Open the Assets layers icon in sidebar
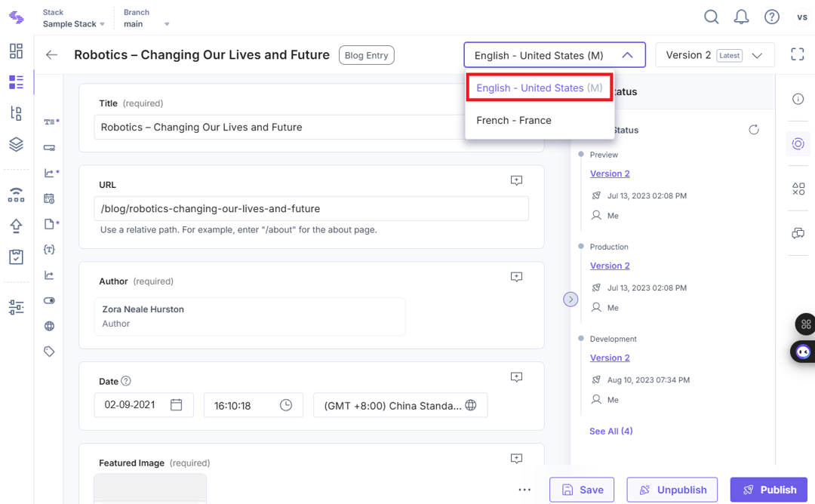 click(x=16, y=144)
